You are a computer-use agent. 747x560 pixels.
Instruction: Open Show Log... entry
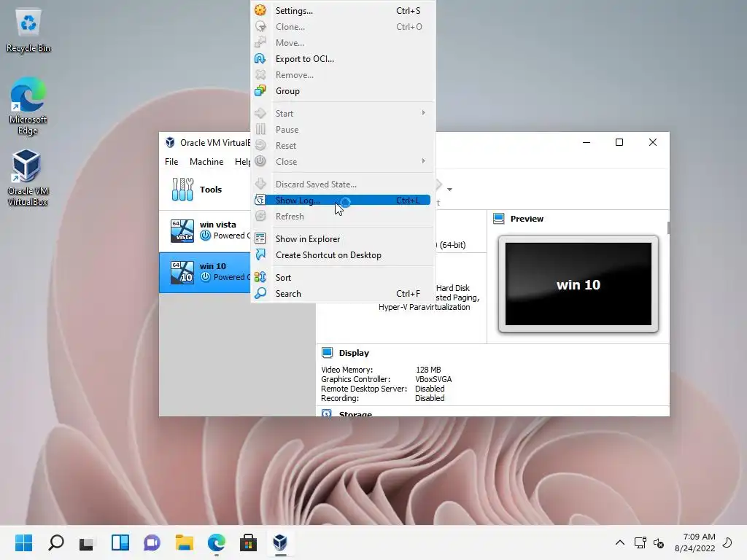(343, 201)
